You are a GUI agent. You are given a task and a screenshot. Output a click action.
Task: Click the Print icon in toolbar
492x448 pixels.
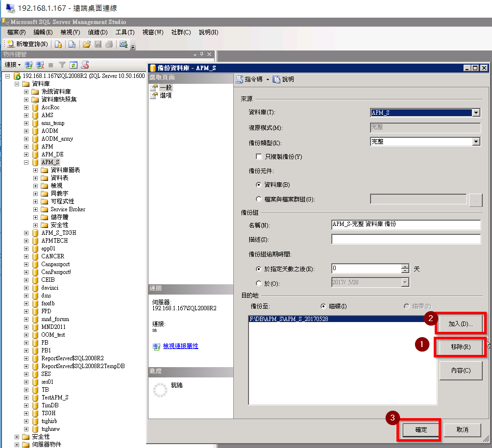(x=109, y=44)
